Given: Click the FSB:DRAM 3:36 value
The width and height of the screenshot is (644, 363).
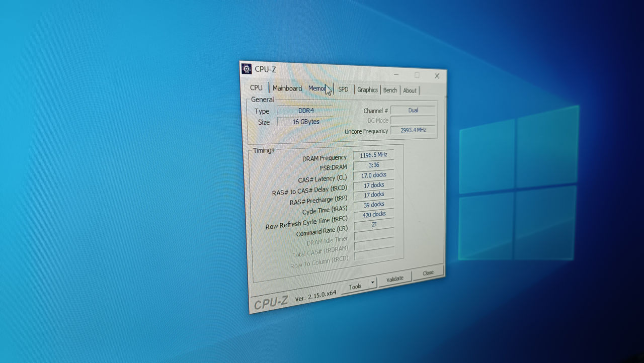Looking at the screenshot, I should coord(373,165).
